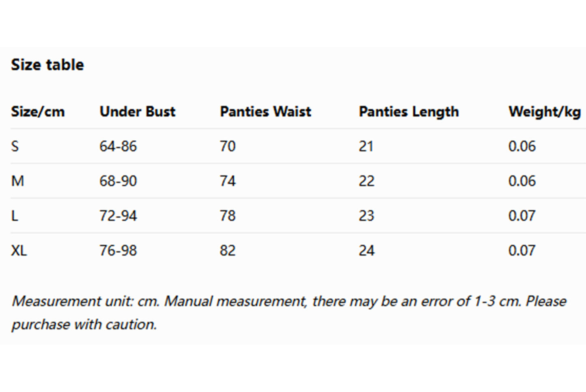The image size is (586, 392).
Task: Click the Weight/kg column header
Action: pyautogui.click(x=545, y=111)
